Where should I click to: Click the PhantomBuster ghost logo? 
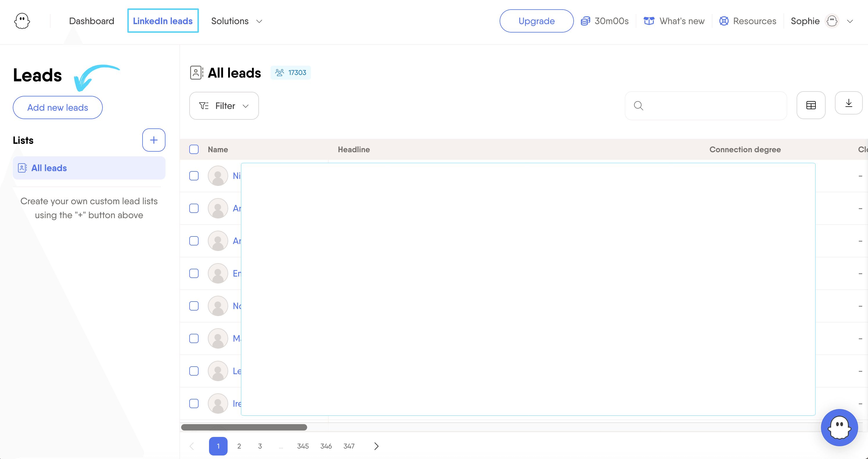pos(22,21)
